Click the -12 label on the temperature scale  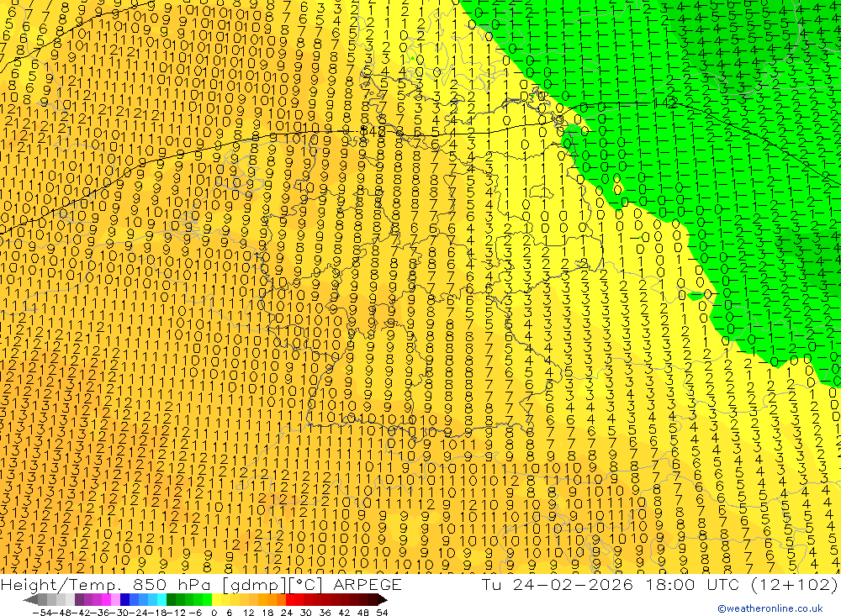click(176, 613)
